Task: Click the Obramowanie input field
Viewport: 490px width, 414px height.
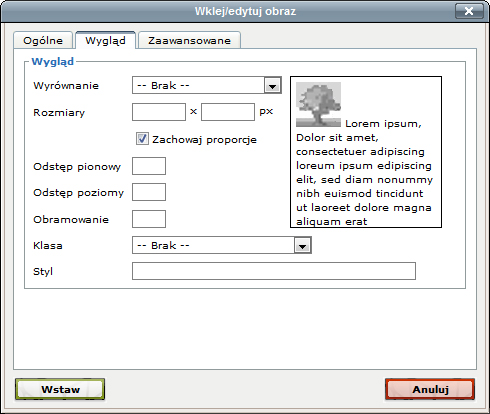Action: 149,219
